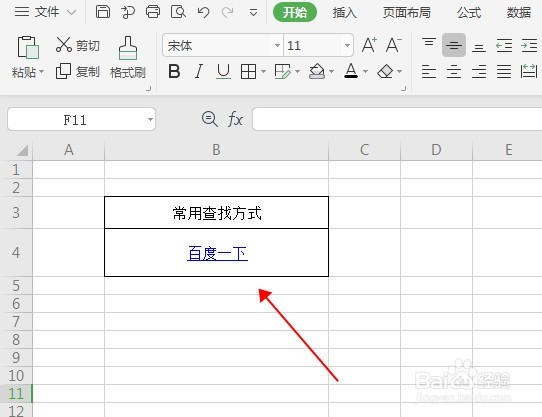The image size is (542, 417).
Task: Toggle center horizontal alignment
Action: tap(454, 72)
